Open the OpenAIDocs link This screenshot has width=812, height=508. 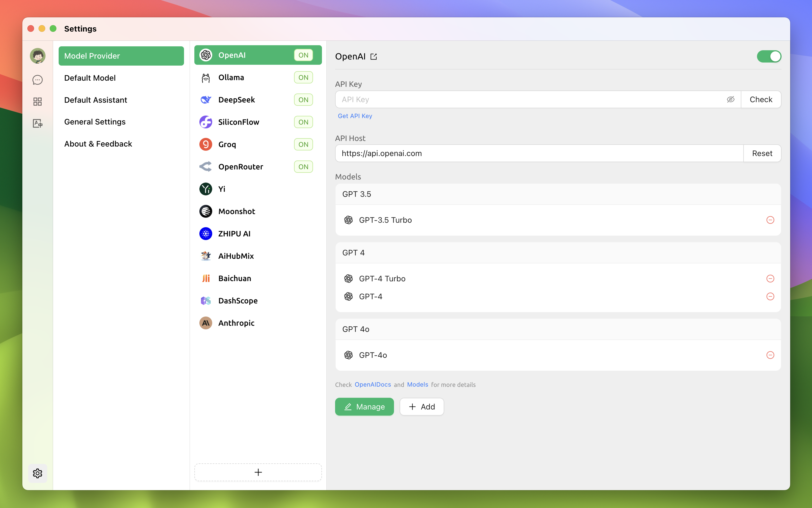point(373,384)
